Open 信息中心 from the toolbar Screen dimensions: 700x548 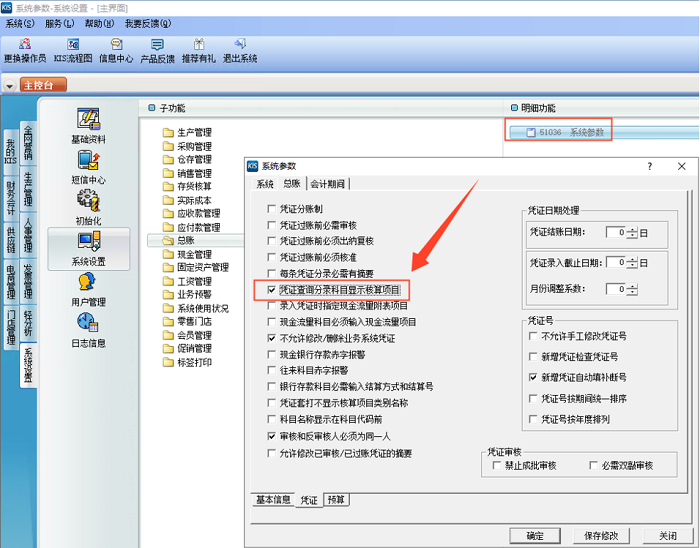click(116, 44)
